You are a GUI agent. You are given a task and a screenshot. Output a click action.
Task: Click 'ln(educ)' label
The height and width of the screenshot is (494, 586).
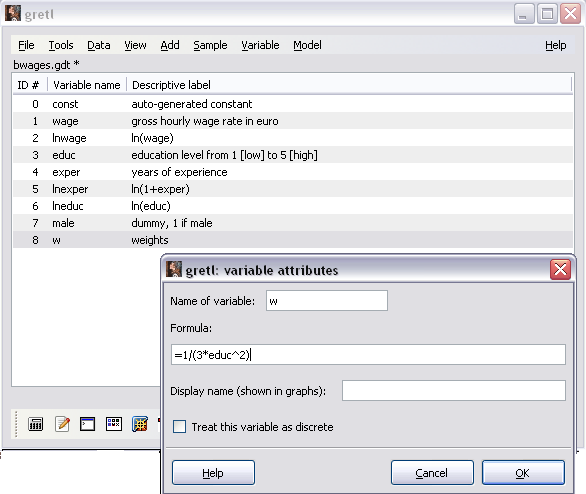coord(151,206)
